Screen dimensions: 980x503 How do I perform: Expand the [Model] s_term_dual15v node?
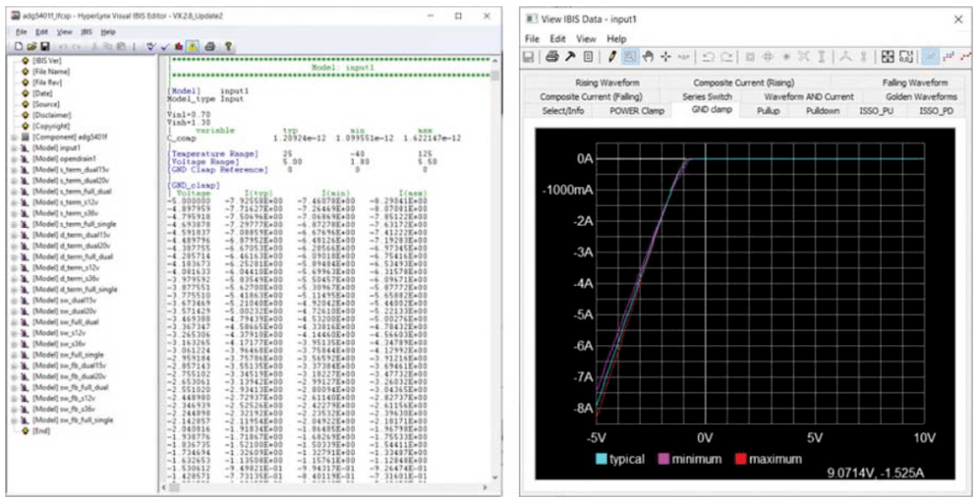click(14, 170)
